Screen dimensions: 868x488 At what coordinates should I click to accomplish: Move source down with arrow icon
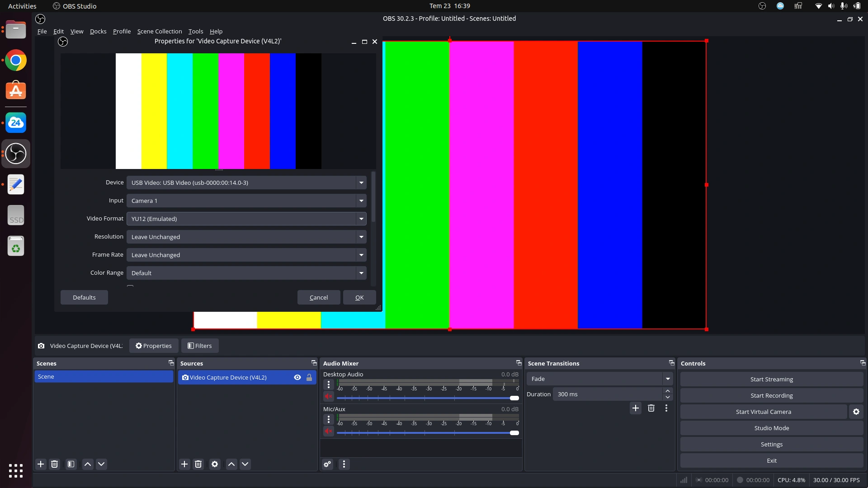coord(245,464)
